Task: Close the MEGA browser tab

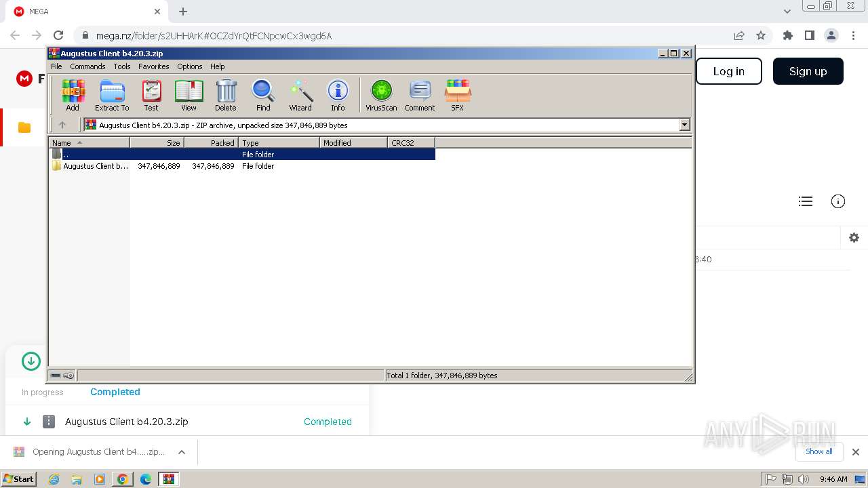Action: [157, 12]
